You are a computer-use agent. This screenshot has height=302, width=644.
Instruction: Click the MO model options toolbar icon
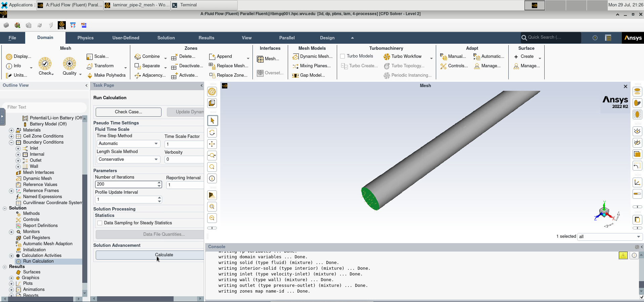84,25
